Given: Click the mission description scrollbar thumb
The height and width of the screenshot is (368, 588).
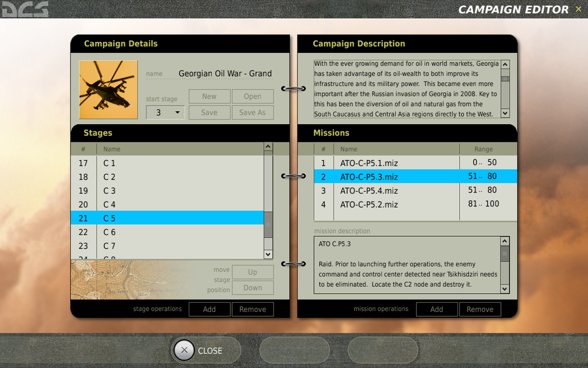Looking at the screenshot, I should (505, 254).
